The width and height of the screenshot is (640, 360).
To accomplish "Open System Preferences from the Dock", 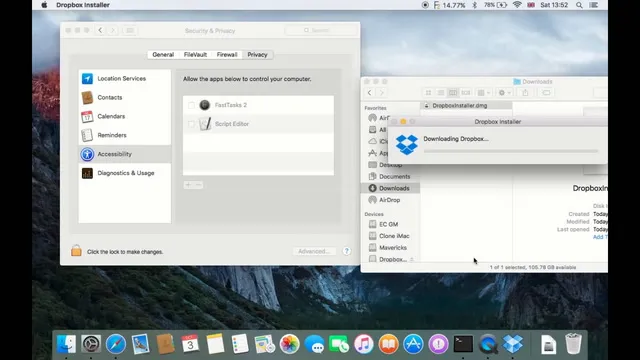I will 91,344.
